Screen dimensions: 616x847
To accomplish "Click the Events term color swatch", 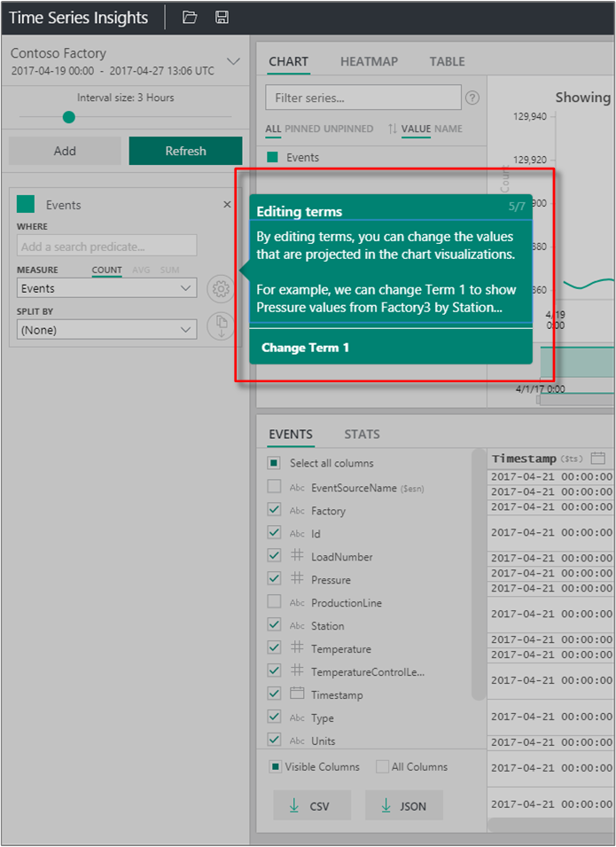I will click(26, 204).
